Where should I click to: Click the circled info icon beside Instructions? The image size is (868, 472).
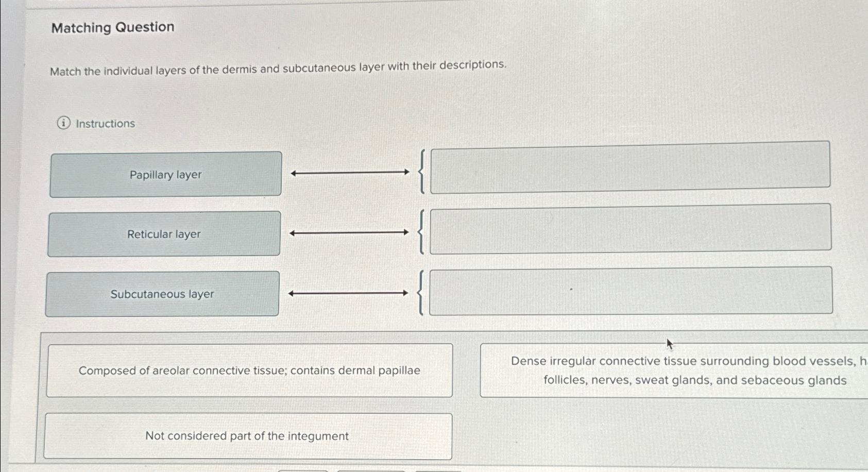pos(62,123)
